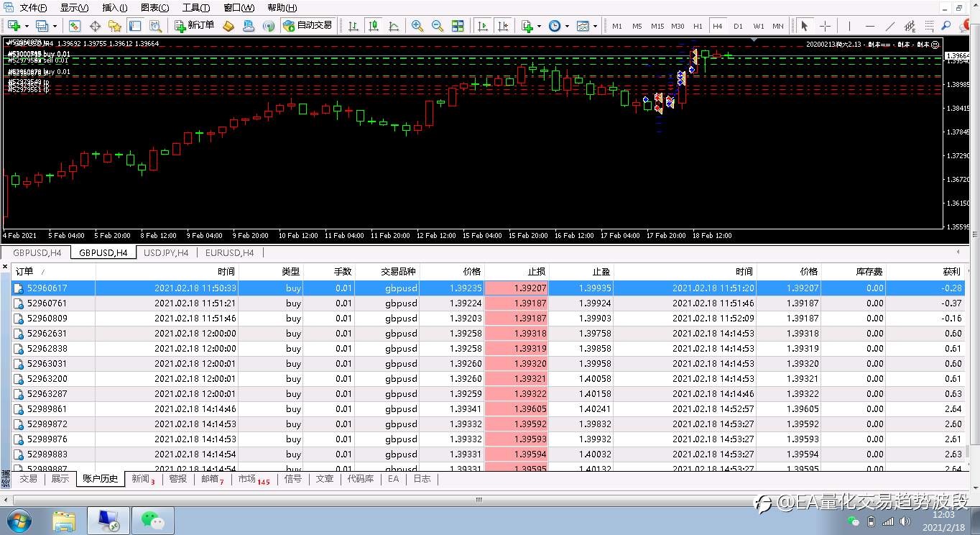Select the MN timeframe
The height and width of the screenshot is (535, 980).
click(x=778, y=26)
